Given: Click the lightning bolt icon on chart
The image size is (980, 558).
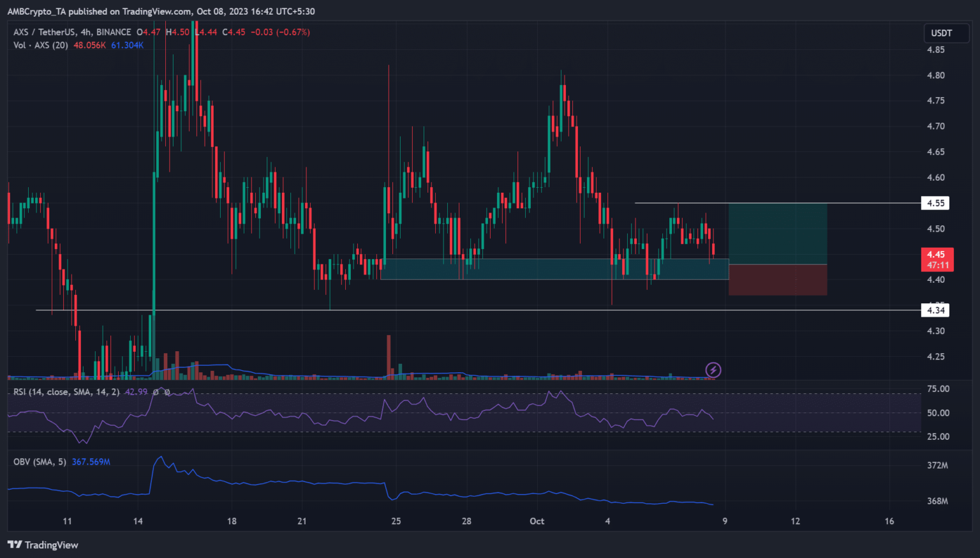Looking at the screenshot, I should click(x=713, y=370).
